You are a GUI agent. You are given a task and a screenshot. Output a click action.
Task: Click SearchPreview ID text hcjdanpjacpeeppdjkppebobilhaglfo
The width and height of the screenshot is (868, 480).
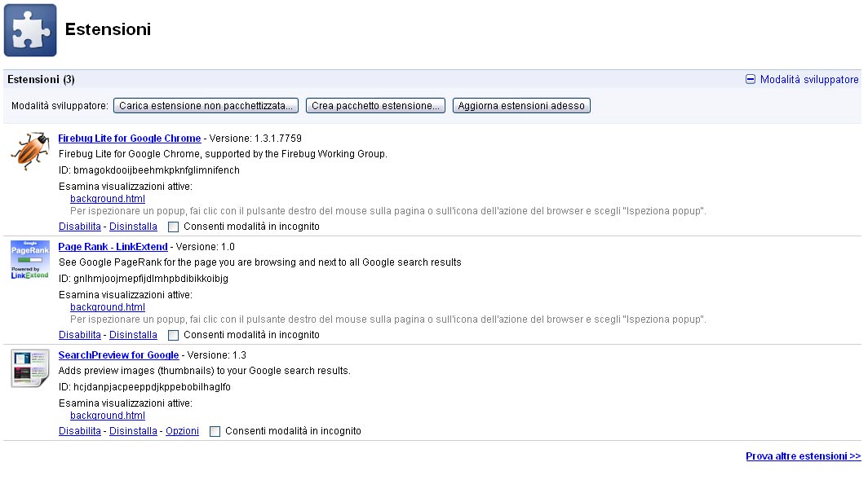(153, 387)
